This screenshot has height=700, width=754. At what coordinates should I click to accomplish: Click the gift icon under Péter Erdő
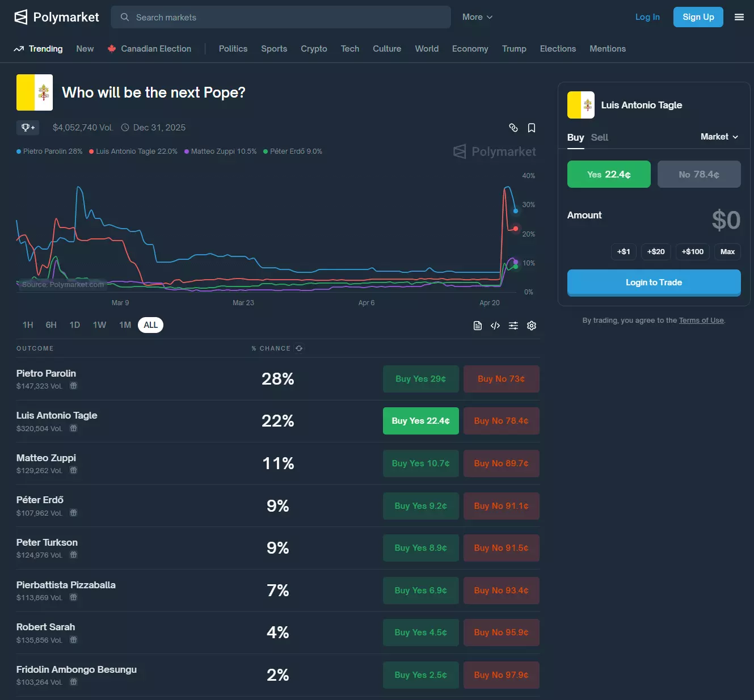pos(73,513)
